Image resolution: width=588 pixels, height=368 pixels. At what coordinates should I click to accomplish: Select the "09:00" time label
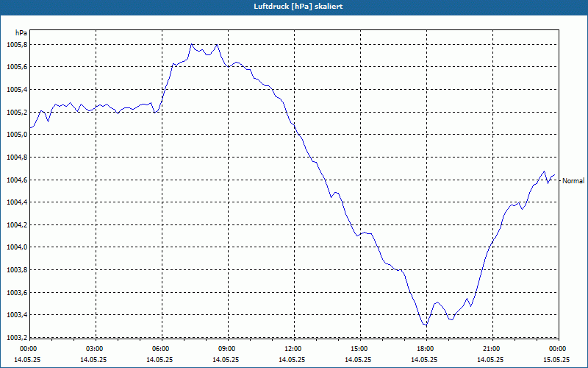point(226,349)
